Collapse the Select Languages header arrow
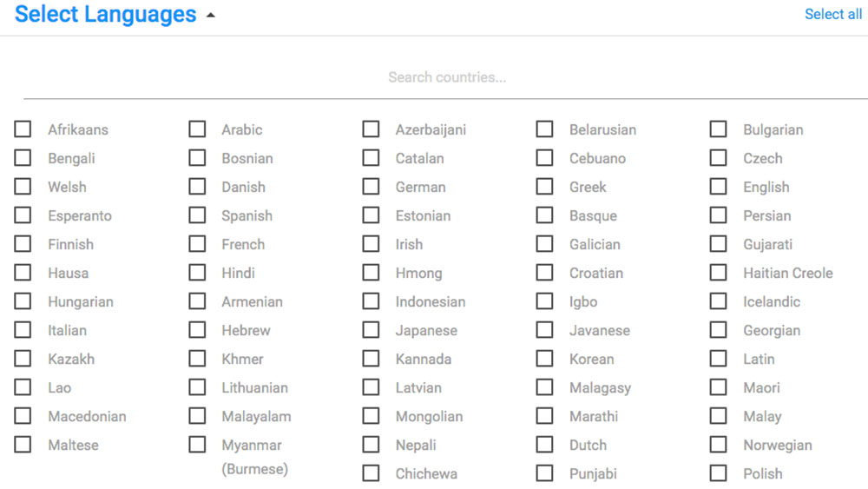The height and width of the screenshot is (489, 868). tap(210, 16)
